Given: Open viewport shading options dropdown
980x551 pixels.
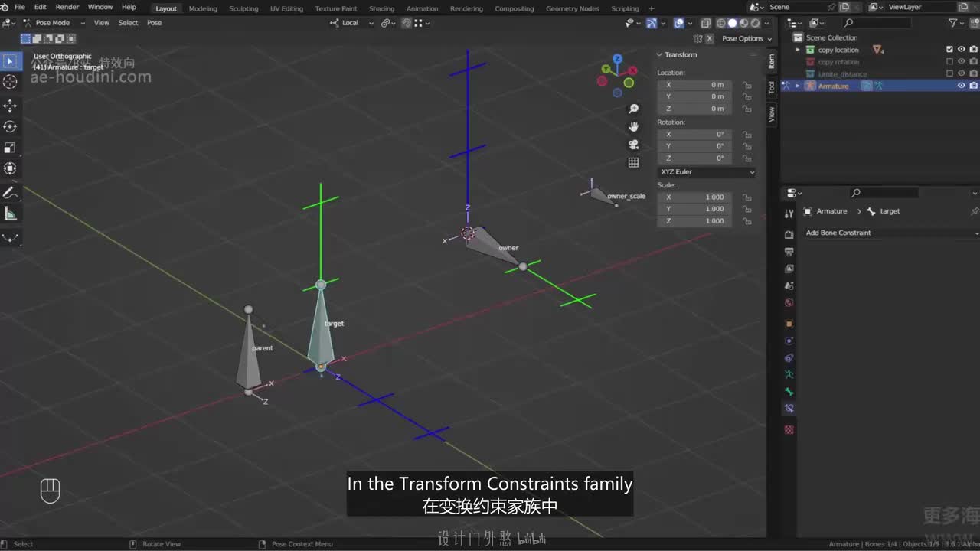Looking at the screenshot, I should coord(766,23).
